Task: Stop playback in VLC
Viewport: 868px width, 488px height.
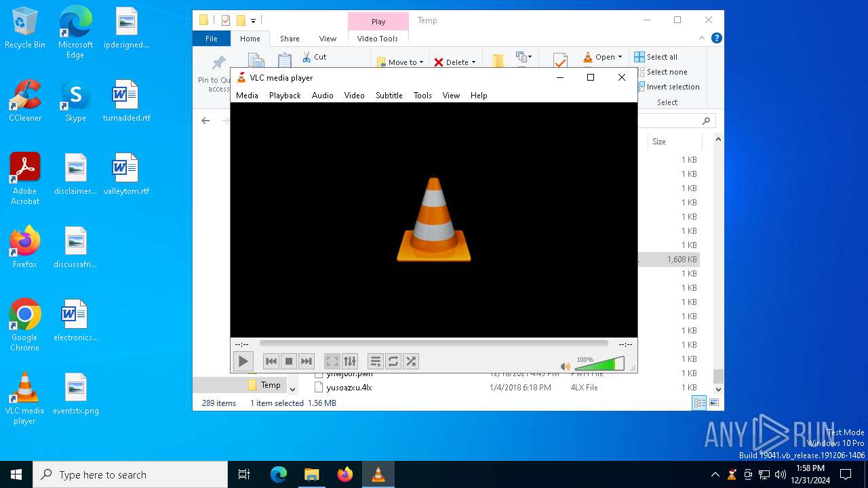Action: (288, 361)
